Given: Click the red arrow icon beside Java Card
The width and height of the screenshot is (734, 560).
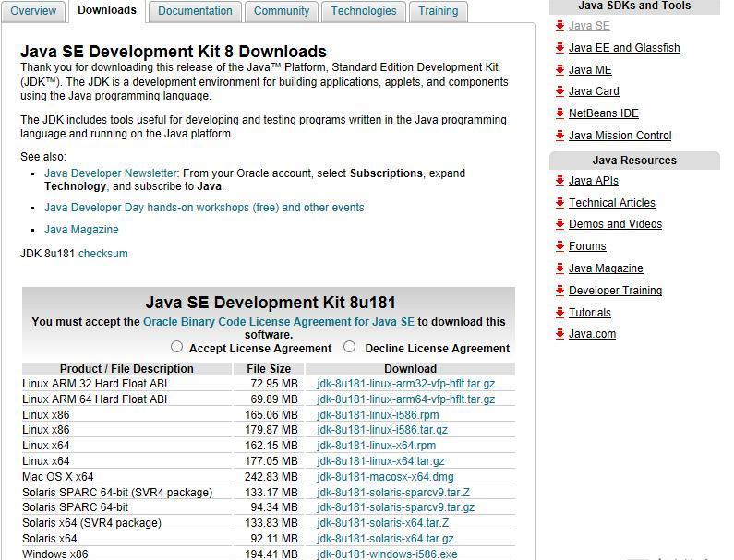Looking at the screenshot, I should (x=560, y=91).
